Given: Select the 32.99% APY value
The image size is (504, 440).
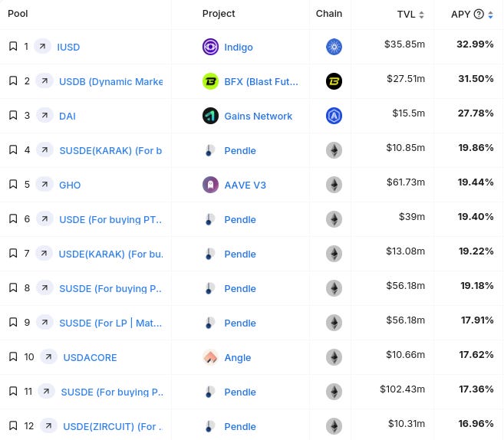Looking at the screenshot, I should pos(475,44).
